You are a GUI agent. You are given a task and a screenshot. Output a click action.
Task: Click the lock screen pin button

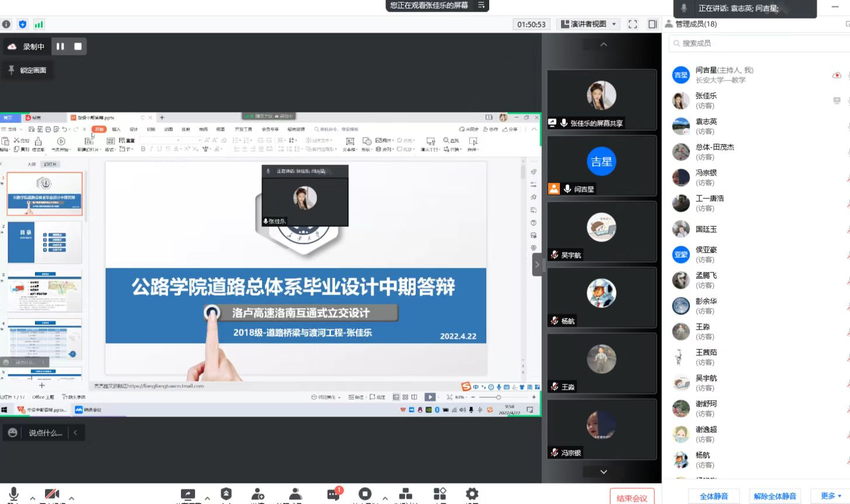27,70
